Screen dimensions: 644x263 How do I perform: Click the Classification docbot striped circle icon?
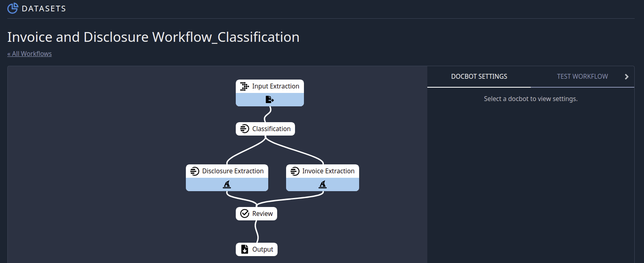pos(244,129)
